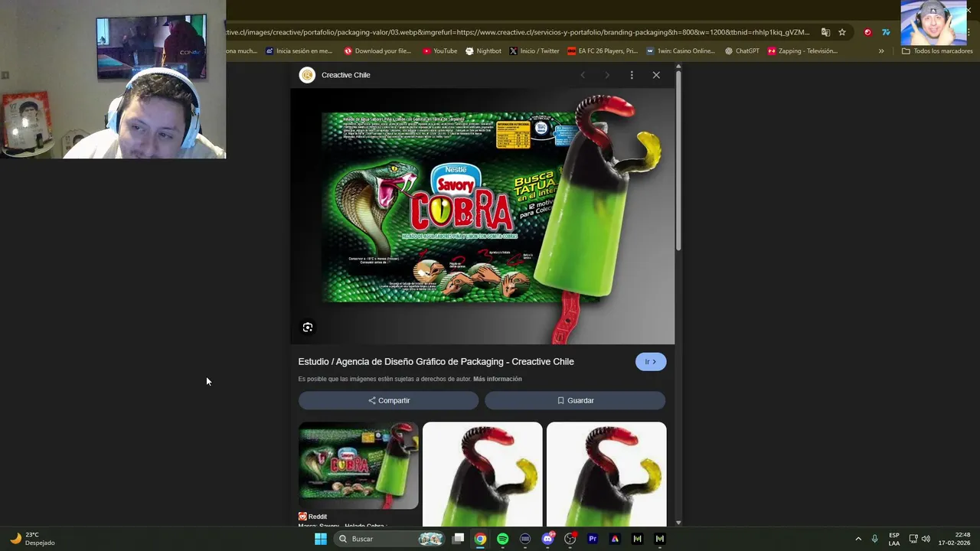Open Spotify from the taskbar

[x=502, y=539]
